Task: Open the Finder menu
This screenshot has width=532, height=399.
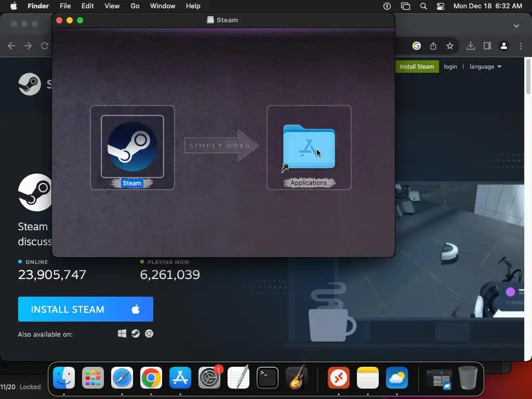Action: 38,6
